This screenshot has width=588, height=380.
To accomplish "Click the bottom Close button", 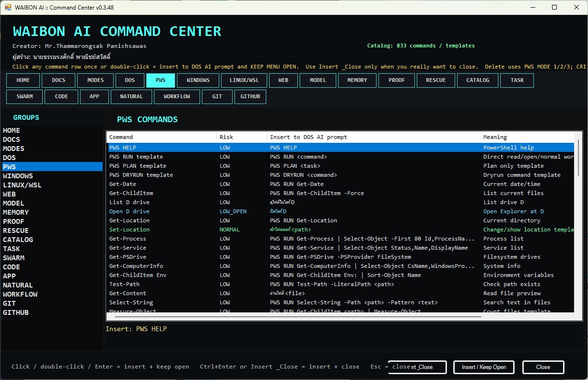I will click(x=543, y=367).
